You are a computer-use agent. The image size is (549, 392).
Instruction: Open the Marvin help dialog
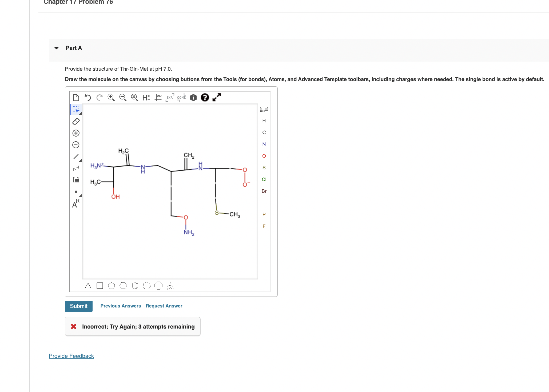204,98
